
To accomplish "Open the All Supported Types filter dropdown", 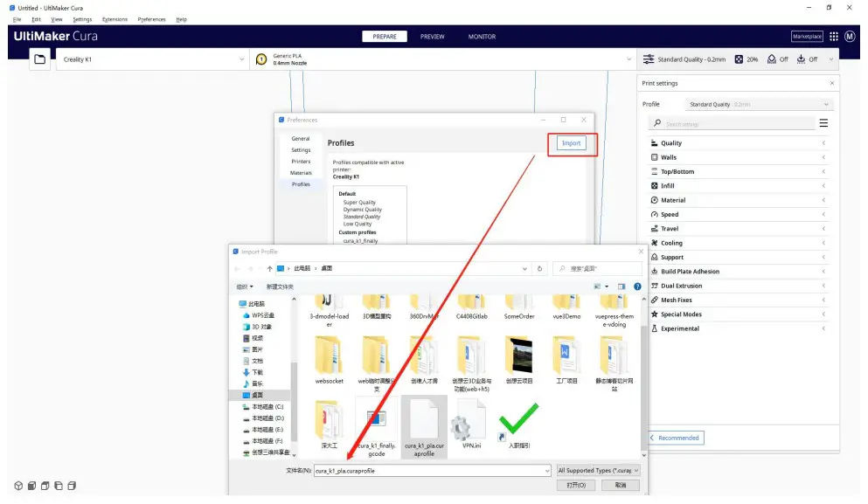I will [x=598, y=471].
